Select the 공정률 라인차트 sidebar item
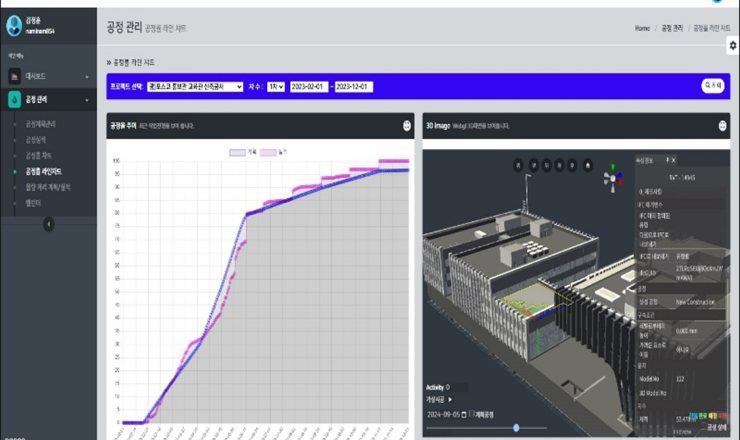Viewport: 740px width, 440px height. click(47, 171)
